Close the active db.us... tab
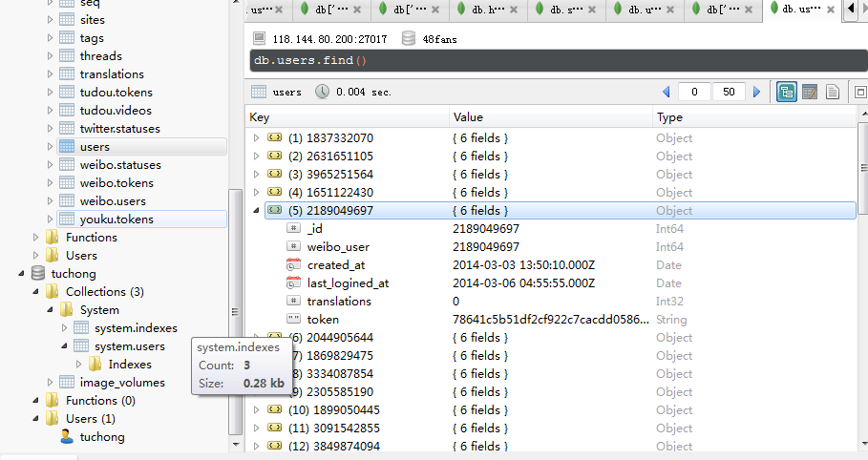 click(x=831, y=10)
